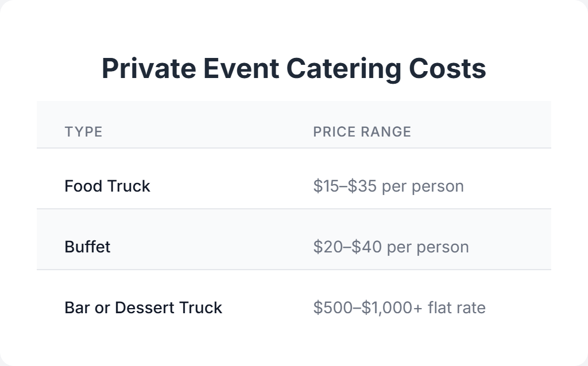This screenshot has height=366, width=588.
Task: Click the word "Catering" in the title
Action: pos(343,69)
